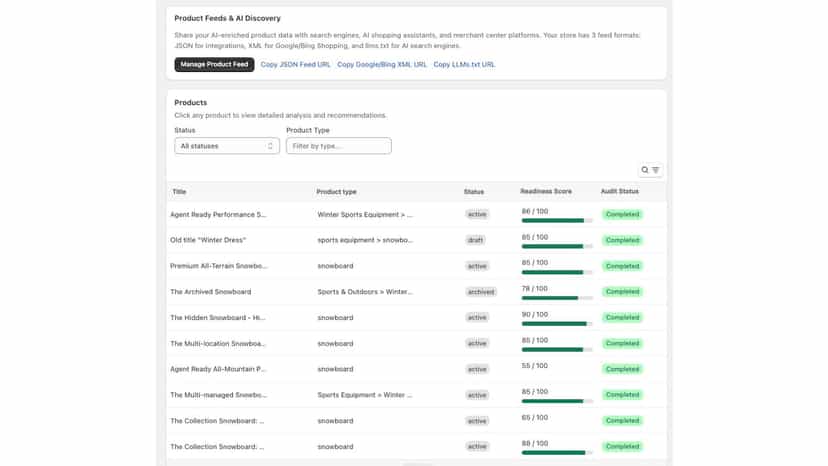
Task: Copy JSON Feed URL link
Action: pyautogui.click(x=295, y=64)
